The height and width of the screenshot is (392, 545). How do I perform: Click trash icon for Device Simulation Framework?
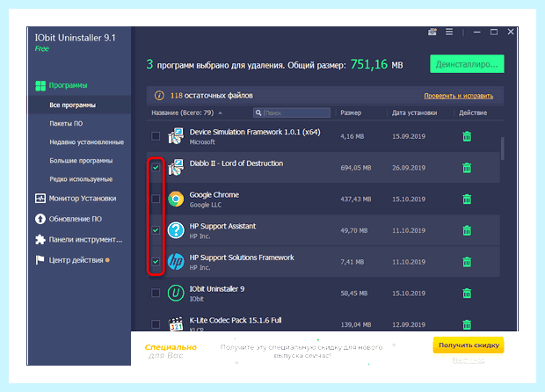(x=467, y=136)
